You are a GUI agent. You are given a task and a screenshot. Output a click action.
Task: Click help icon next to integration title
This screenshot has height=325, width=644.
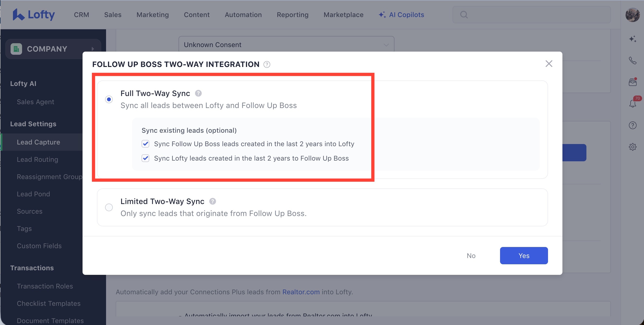tap(267, 65)
